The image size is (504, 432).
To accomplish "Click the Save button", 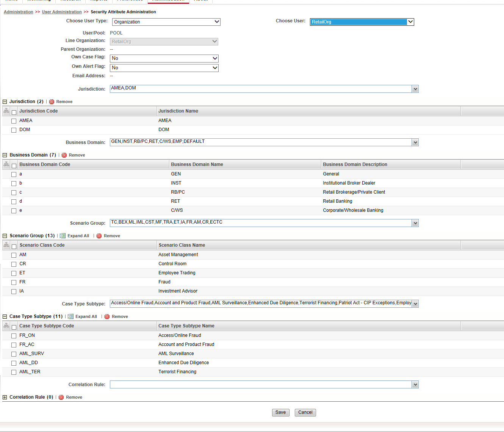I will click(x=281, y=412).
